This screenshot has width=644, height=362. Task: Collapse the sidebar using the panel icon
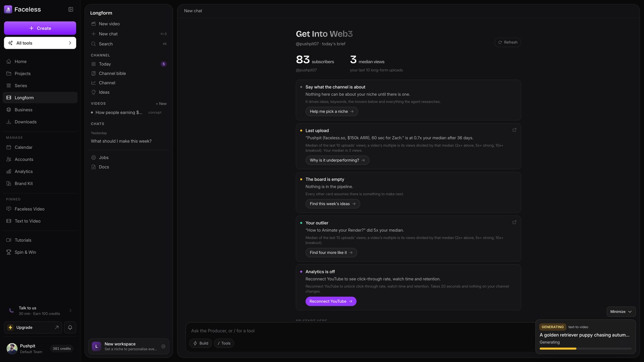coord(71,9)
